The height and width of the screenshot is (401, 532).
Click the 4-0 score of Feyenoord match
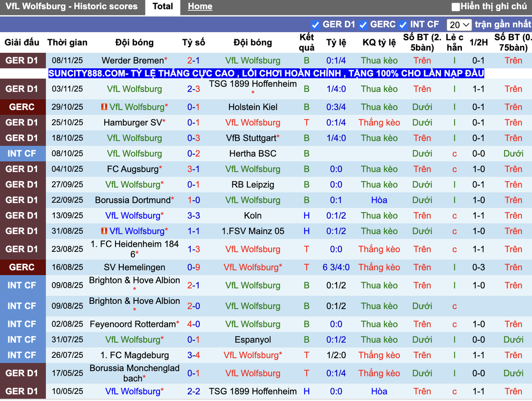pos(193,324)
